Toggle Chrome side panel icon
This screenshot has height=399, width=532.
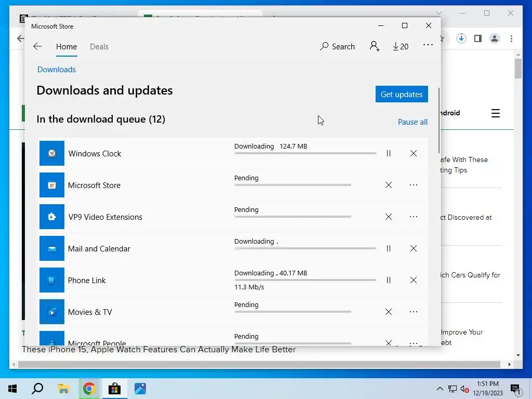(x=478, y=38)
